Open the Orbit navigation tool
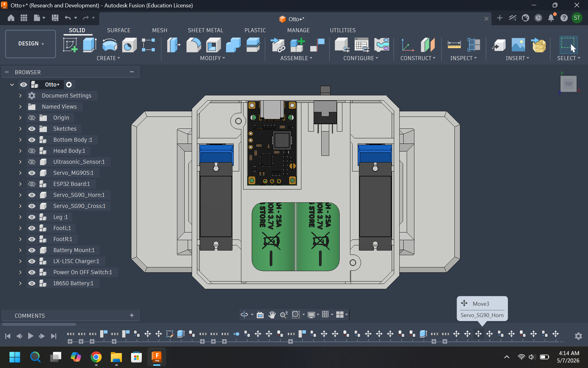Viewport: 588px width, 368px height. pyautogui.click(x=244, y=315)
